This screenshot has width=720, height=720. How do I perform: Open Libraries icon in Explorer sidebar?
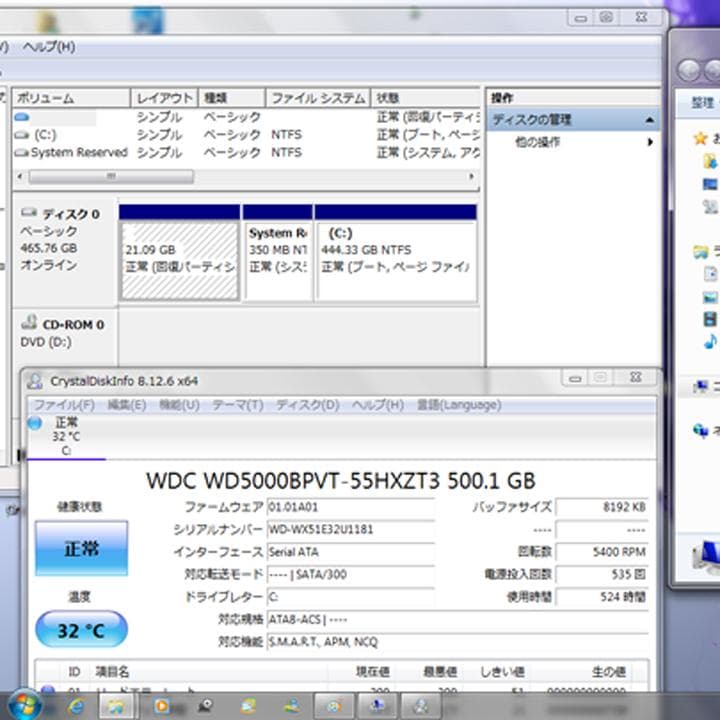(701, 252)
